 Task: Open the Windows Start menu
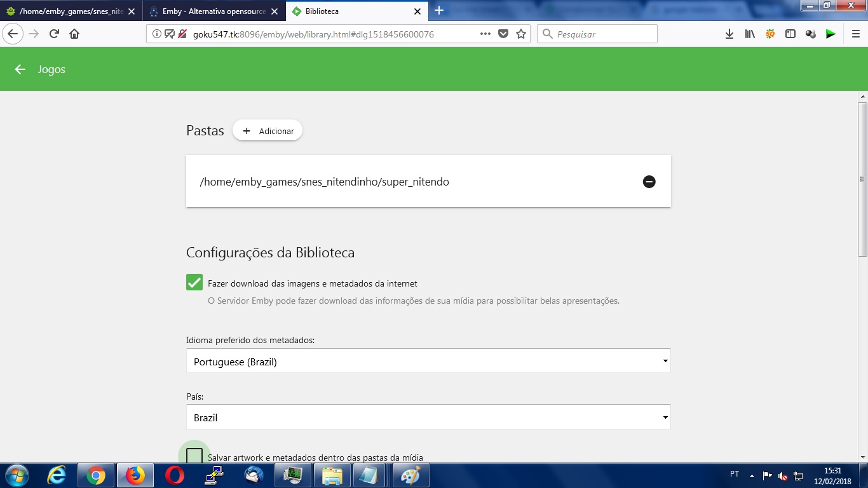point(17,475)
